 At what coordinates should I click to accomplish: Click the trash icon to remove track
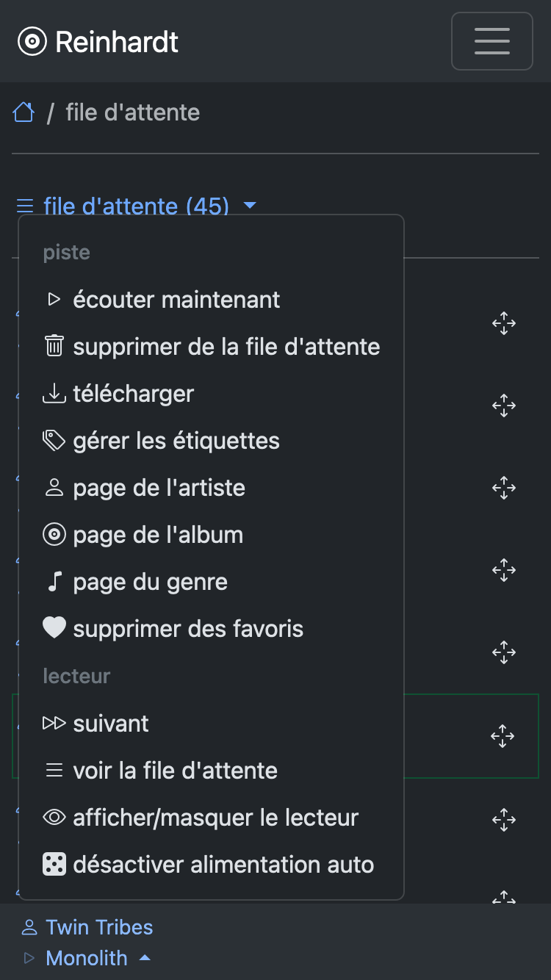coord(54,346)
